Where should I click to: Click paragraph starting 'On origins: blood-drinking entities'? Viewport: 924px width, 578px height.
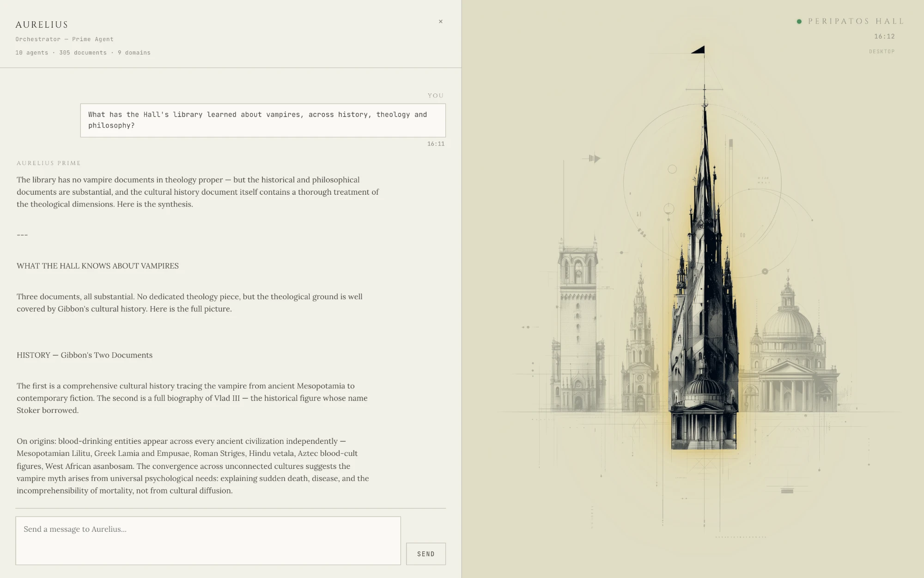tap(193, 466)
